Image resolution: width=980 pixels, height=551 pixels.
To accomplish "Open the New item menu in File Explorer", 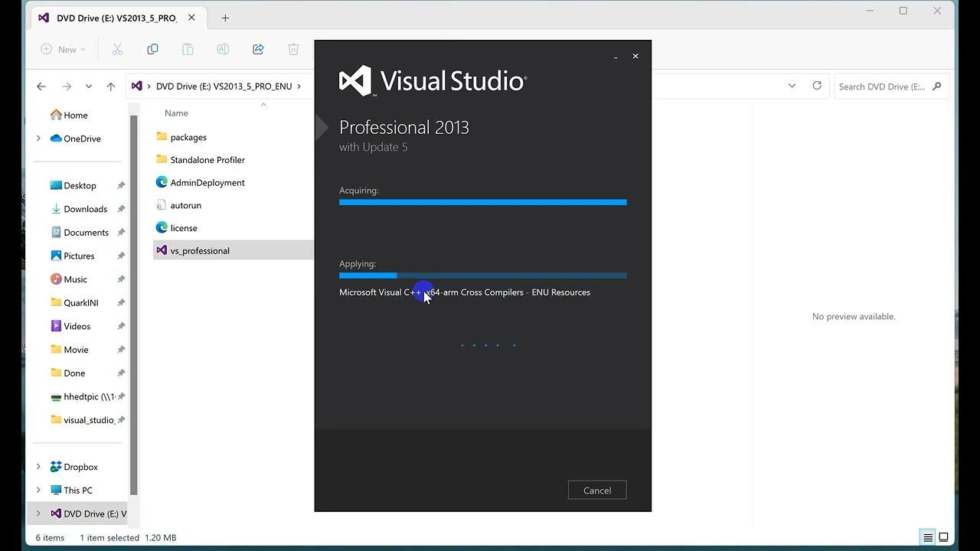I will 63,50.
